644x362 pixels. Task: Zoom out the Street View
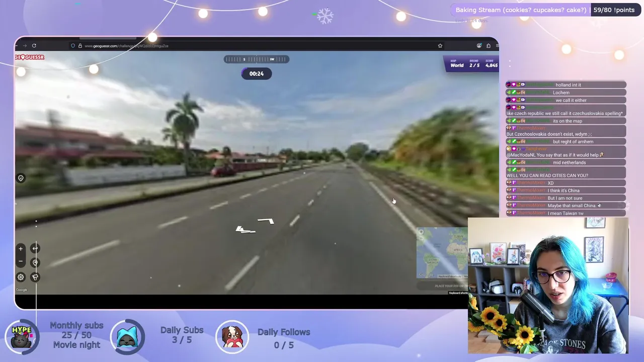pos(21,261)
